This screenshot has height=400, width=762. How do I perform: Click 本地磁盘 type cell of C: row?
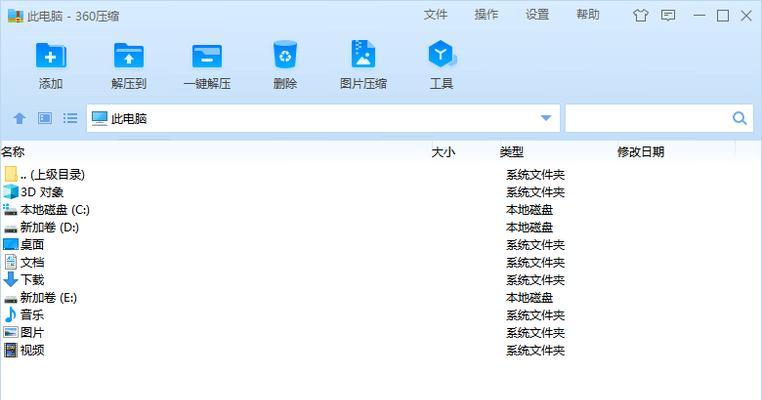pos(529,210)
